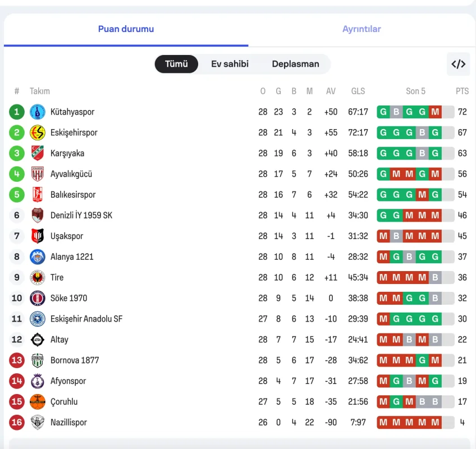The height and width of the screenshot is (449, 476).
Task: Select the Tümü filter pill
Action: click(x=176, y=64)
